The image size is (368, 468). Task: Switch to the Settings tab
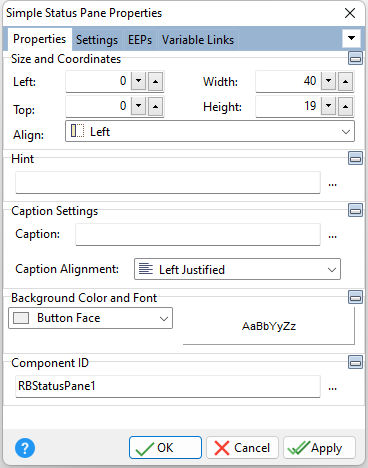[x=97, y=40]
